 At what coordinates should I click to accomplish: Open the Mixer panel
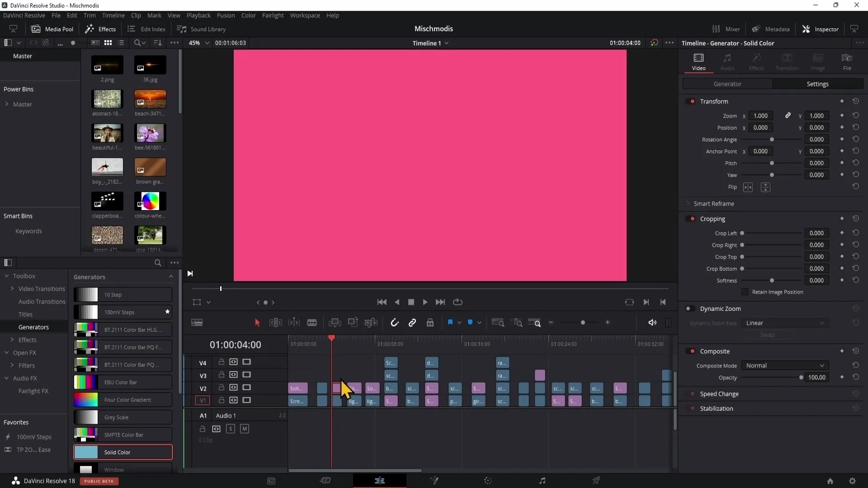point(726,29)
